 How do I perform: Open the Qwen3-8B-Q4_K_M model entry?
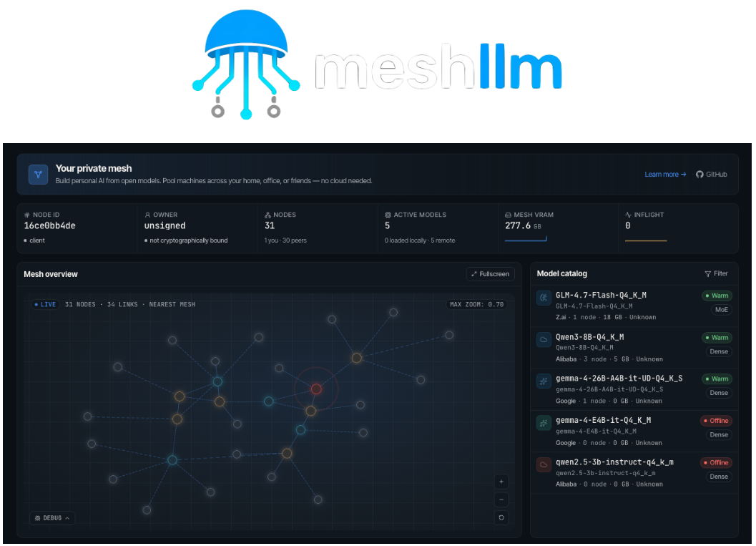click(x=634, y=348)
